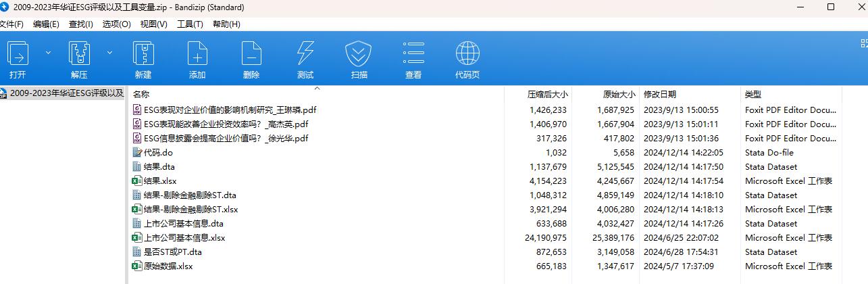Select file name ESG信息披露会提高企业价值吗？_徐光华.pdf
Screen dimensions: 868x284
(x=226, y=138)
